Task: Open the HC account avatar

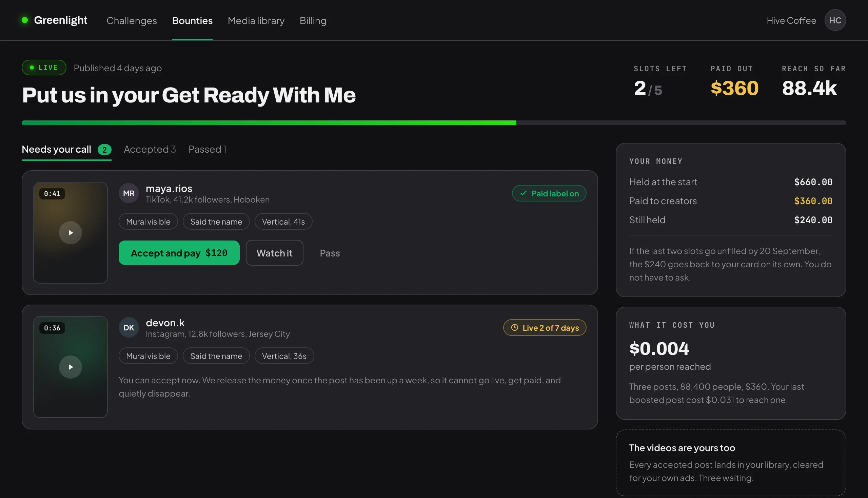Action: [835, 20]
